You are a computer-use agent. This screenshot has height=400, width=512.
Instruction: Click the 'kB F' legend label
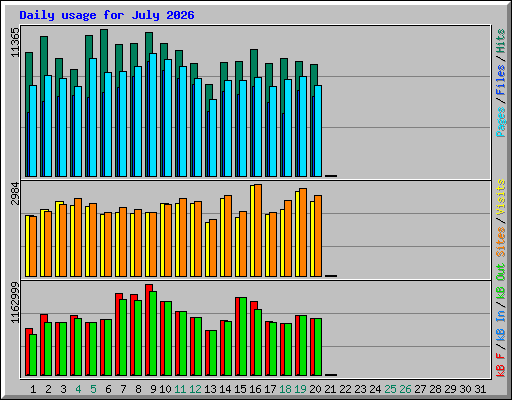click(x=500, y=365)
